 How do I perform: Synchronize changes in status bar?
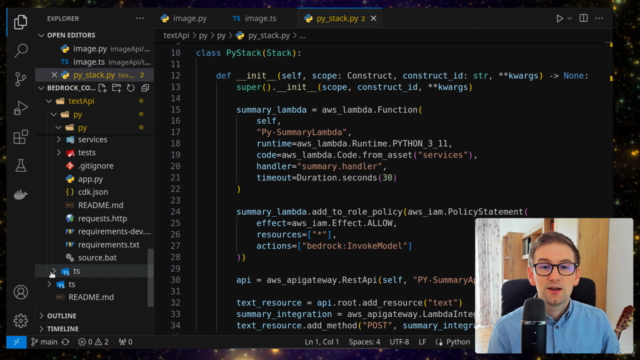coord(65,342)
